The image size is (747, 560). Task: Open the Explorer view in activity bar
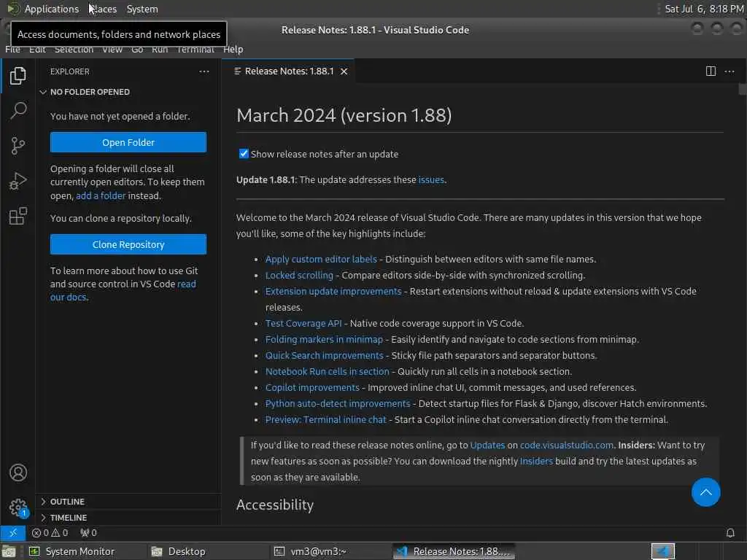(18, 76)
